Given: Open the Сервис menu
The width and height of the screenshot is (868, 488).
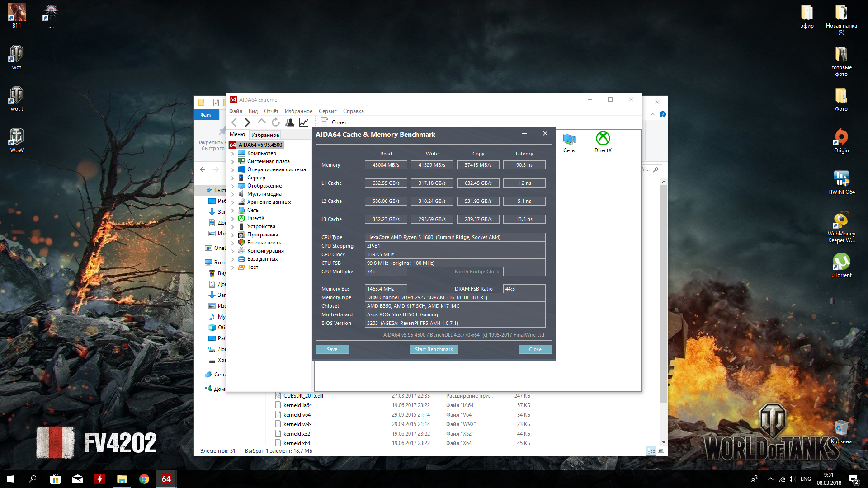Looking at the screenshot, I should 327,111.
